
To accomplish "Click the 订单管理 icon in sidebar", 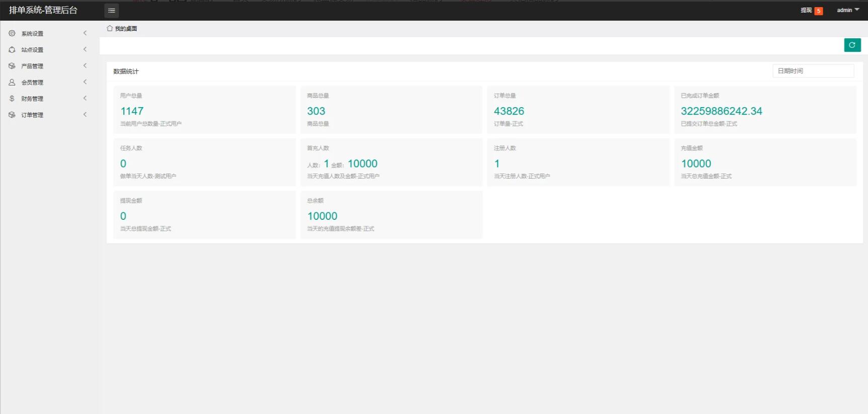I will coord(12,115).
